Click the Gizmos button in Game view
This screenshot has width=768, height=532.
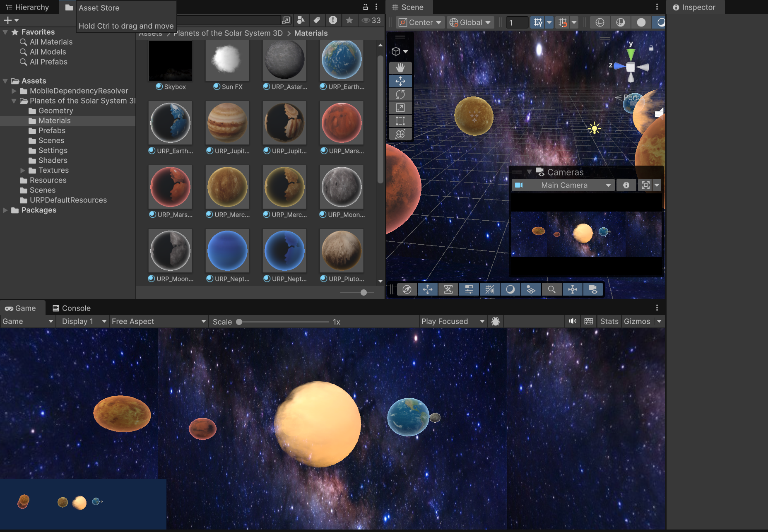click(x=638, y=321)
